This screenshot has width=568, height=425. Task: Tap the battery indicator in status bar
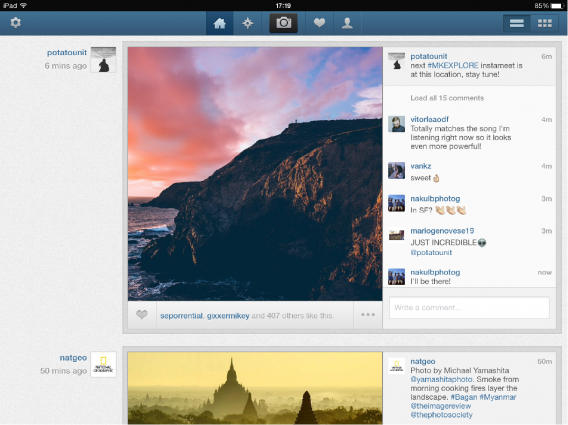[557, 5]
